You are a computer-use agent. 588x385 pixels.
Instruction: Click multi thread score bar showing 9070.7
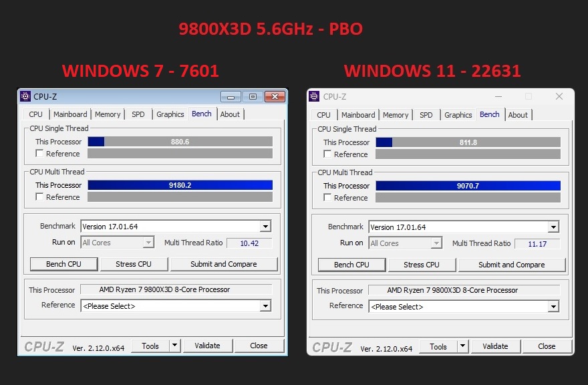click(468, 186)
